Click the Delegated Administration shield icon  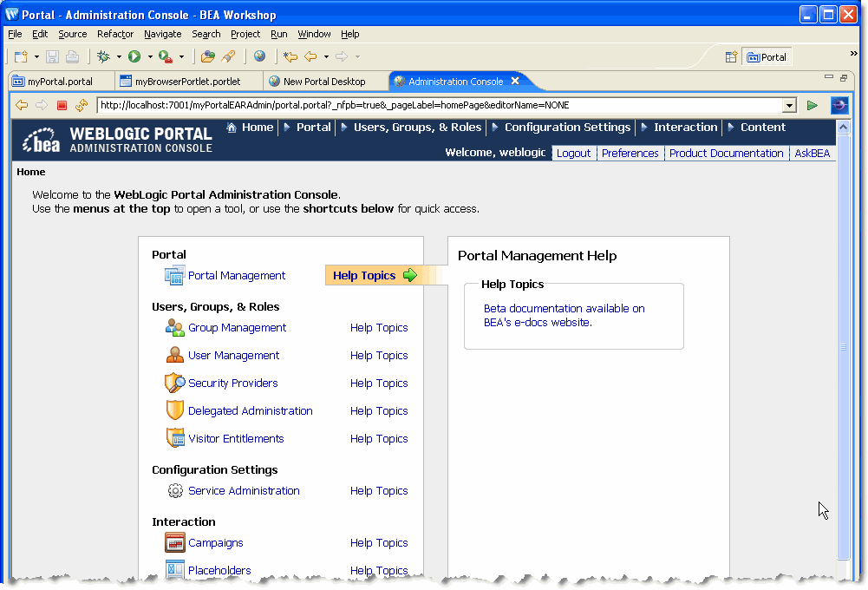click(x=175, y=410)
